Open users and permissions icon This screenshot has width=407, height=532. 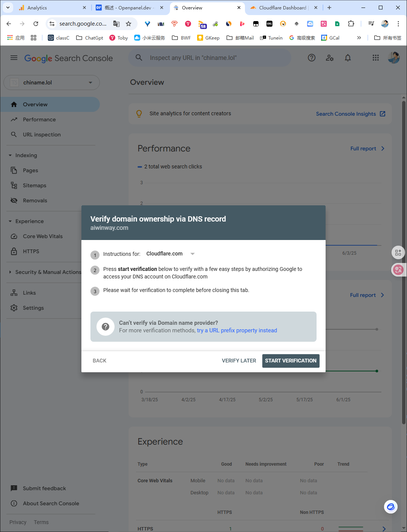click(x=330, y=58)
